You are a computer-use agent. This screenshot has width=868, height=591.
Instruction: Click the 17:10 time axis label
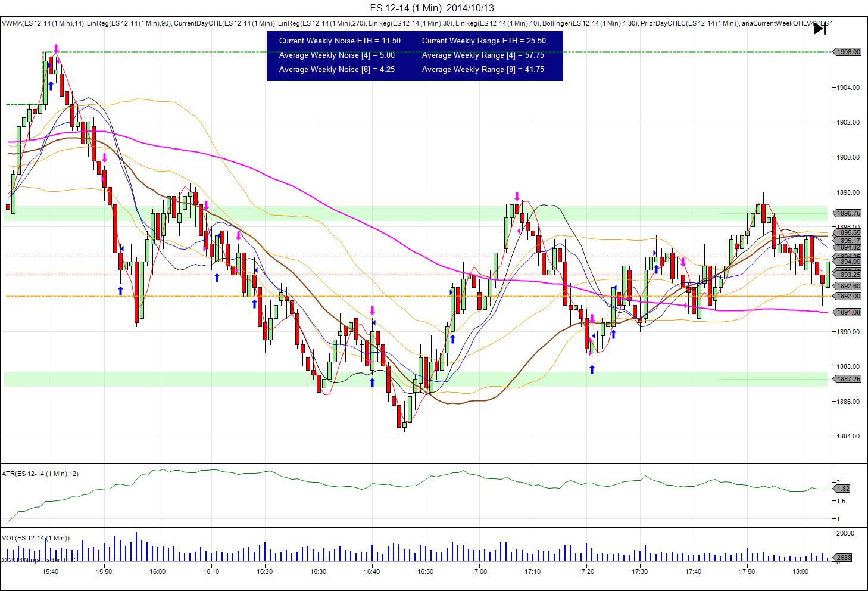tap(532, 571)
